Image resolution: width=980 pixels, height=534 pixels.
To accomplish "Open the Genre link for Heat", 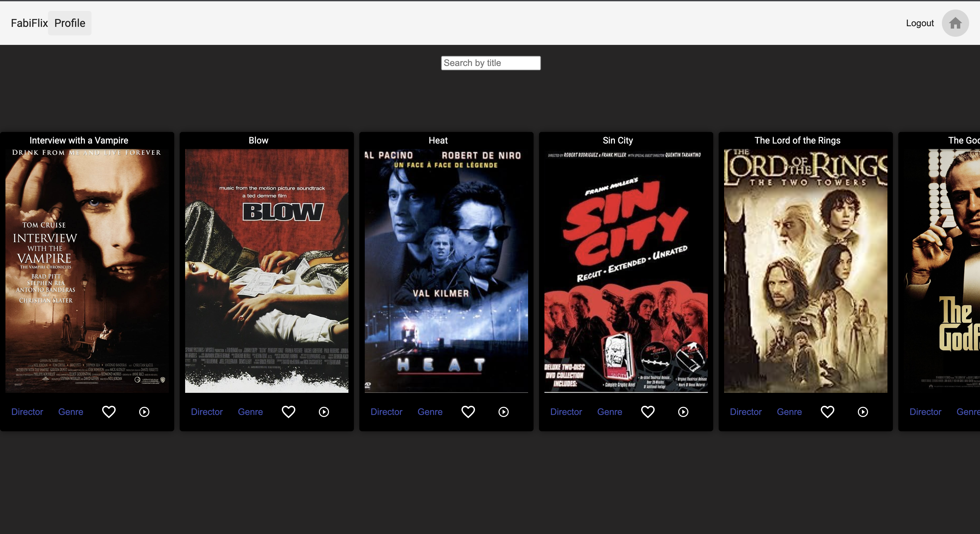I will pyautogui.click(x=430, y=412).
